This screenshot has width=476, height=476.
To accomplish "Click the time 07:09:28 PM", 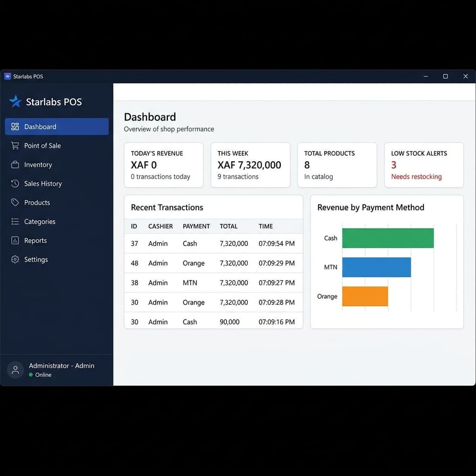I will [277, 302].
